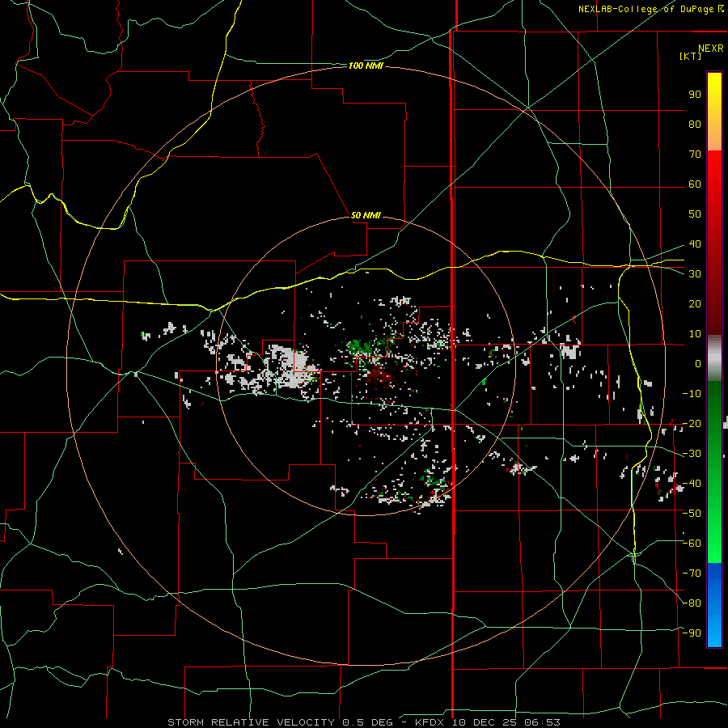
Task: Click the -70 value on the velocity scale
Action: click(x=692, y=574)
